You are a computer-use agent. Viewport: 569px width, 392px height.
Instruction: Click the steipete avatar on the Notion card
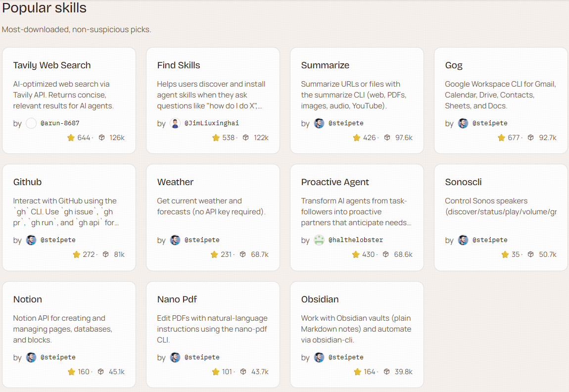click(31, 357)
